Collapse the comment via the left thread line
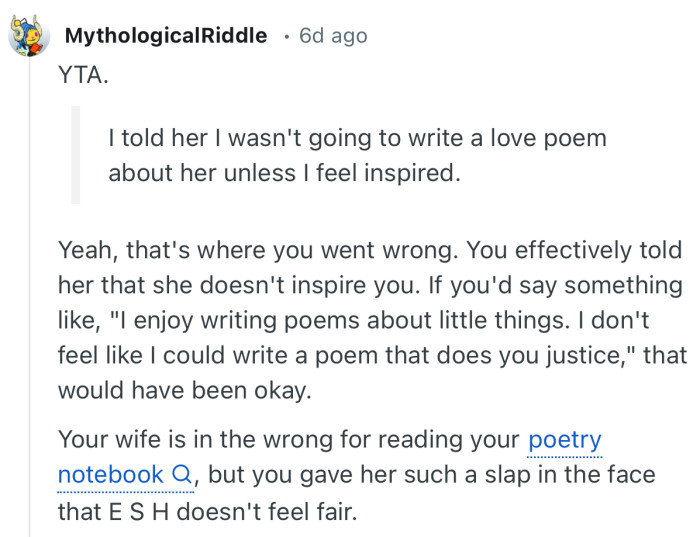Viewport: 700px width, 537px height. (29, 300)
